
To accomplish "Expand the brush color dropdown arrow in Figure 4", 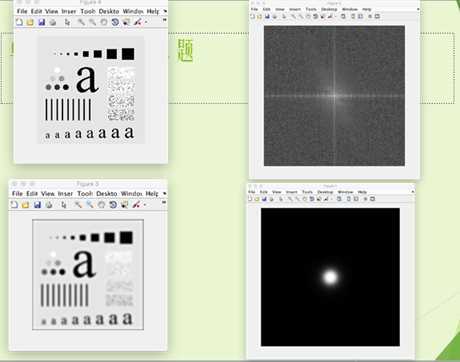I will [x=146, y=22].
